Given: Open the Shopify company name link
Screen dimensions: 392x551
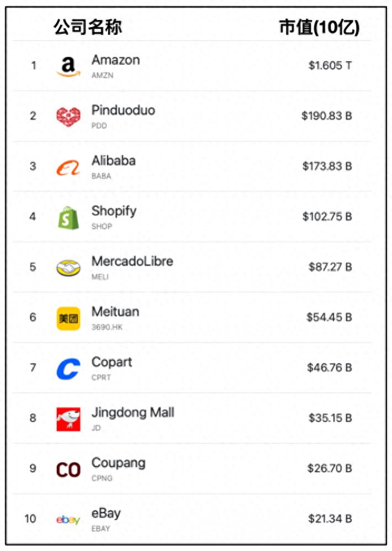Looking at the screenshot, I should click(114, 211).
